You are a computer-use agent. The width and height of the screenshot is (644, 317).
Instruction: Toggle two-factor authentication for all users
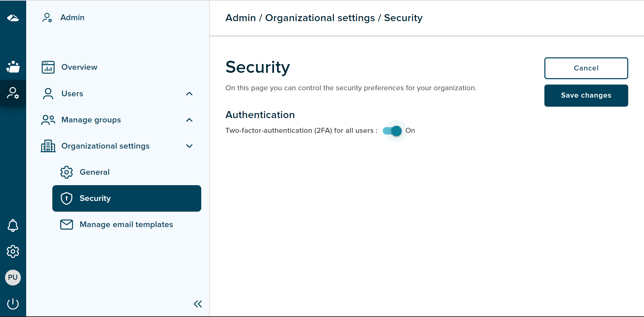[392, 131]
